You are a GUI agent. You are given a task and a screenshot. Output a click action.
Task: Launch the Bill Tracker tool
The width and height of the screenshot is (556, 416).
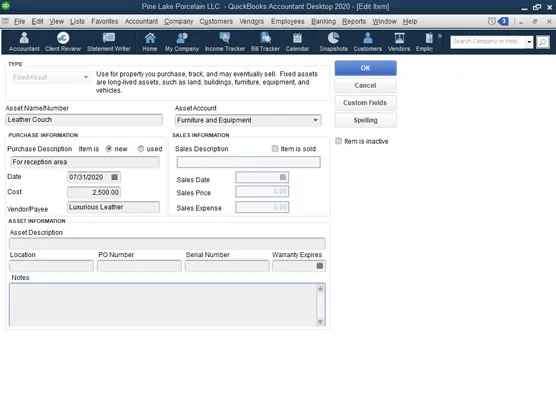265,42
